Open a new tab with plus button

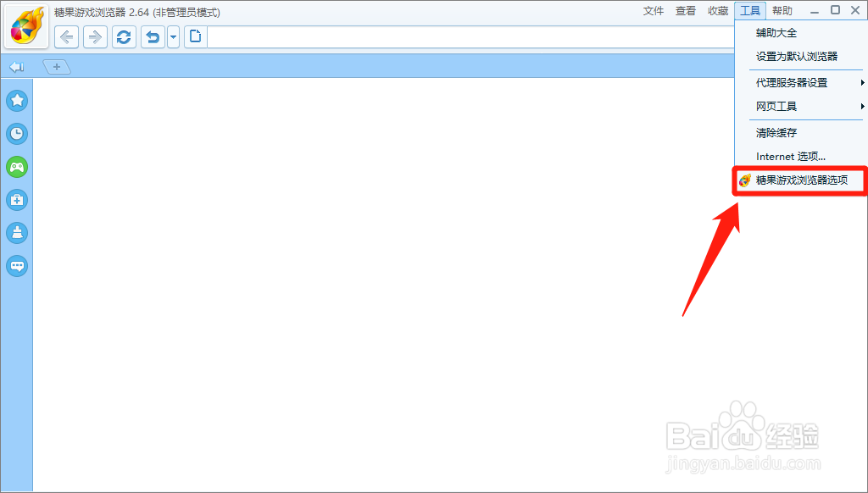coord(57,67)
